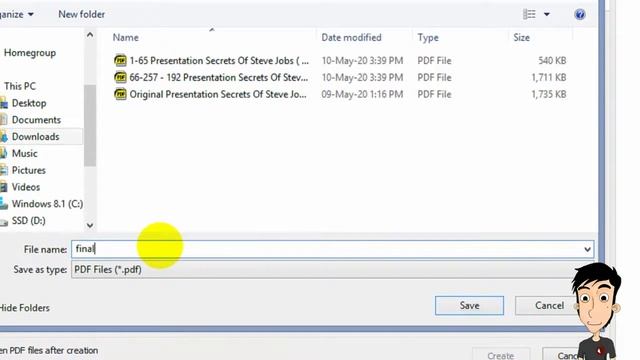The image size is (640, 360).
Task: Select Desktop folder icon in navigation pane
Action: point(4,103)
